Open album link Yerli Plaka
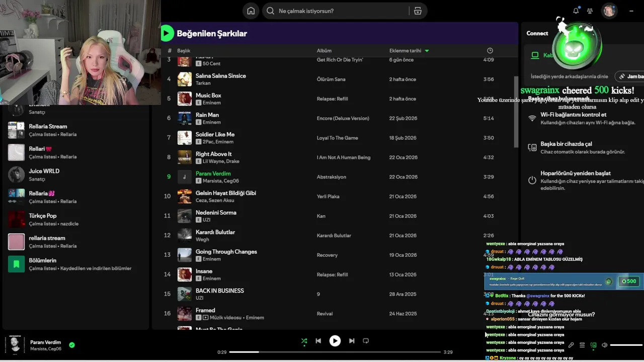 click(x=328, y=197)
